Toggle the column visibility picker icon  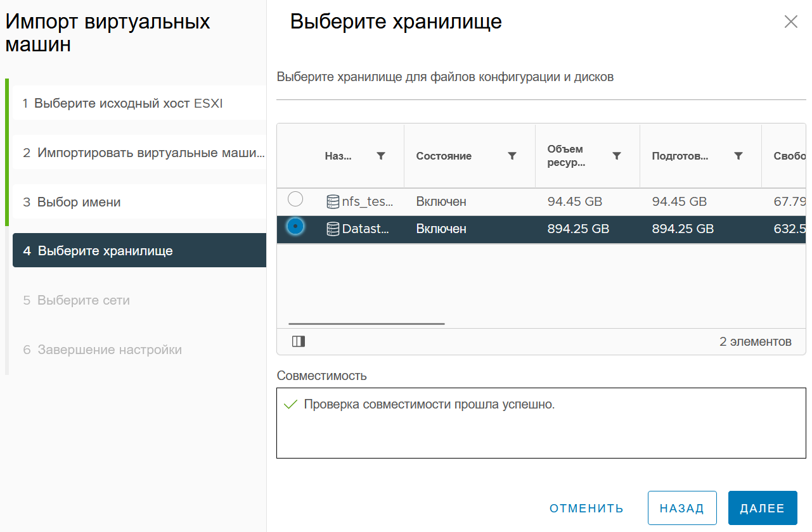click(299, 341)
